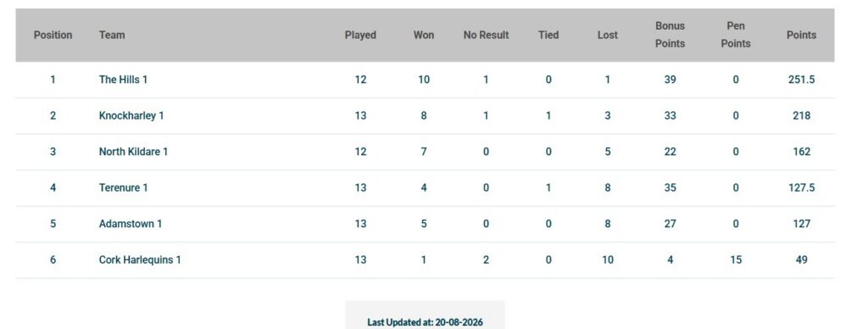Open The Hills 1 team link
Screen dimensions: 868x329
pos(123,80)
